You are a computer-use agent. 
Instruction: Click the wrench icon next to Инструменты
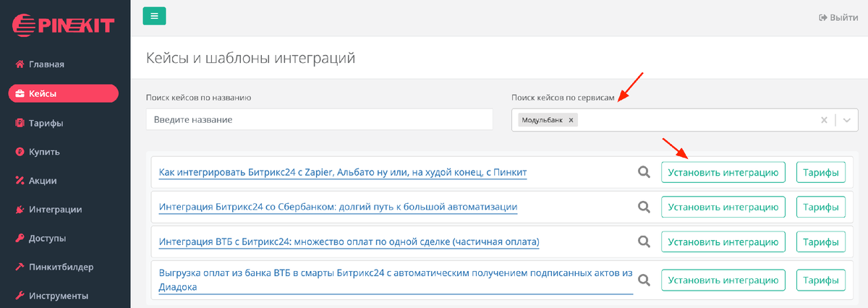20,296
